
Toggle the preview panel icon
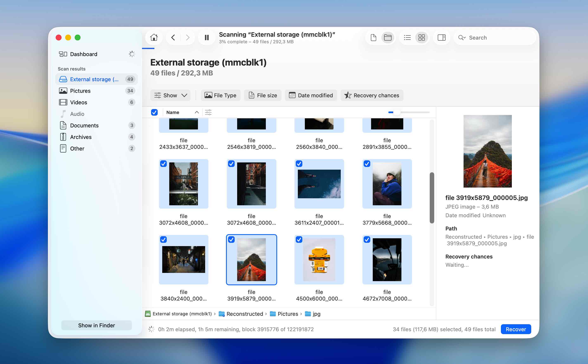click(x=441, y=38)
